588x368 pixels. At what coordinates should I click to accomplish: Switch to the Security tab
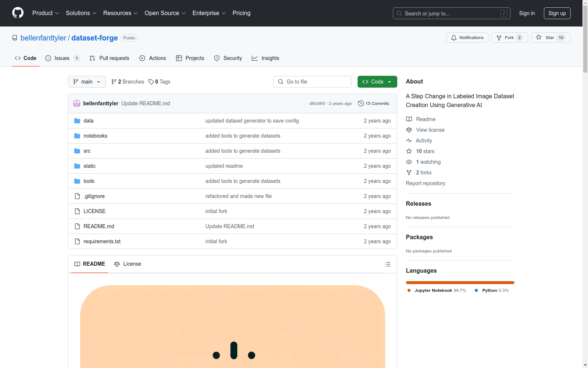point(228,58)
